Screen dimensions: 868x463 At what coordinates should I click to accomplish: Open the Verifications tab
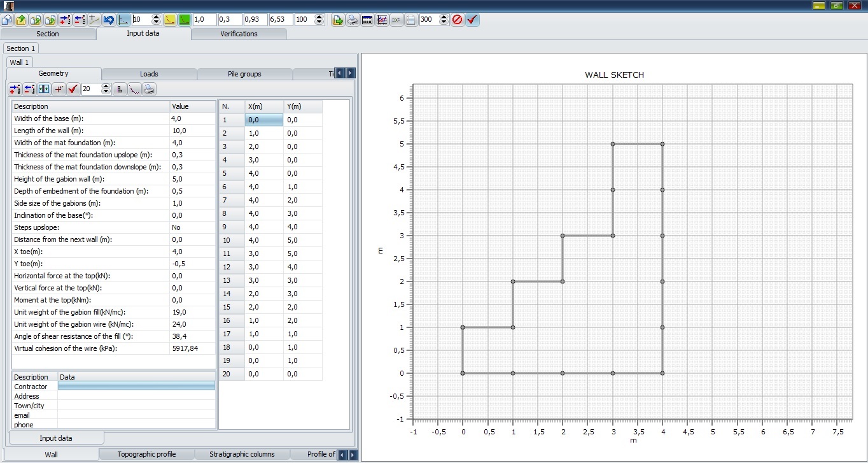click(x=239, y=34)
